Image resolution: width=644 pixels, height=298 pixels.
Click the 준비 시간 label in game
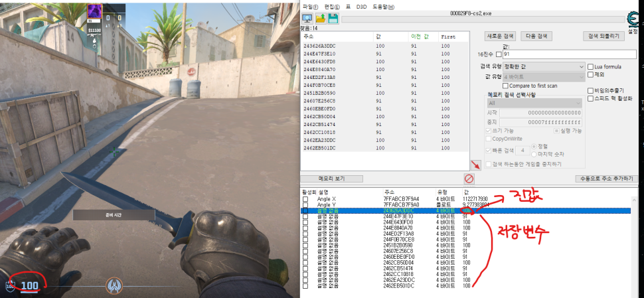pos(114,214)
